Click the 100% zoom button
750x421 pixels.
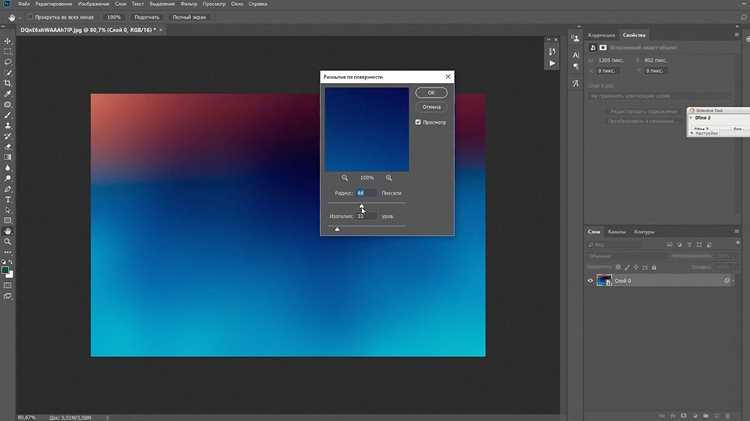click(x=114, y=17)
